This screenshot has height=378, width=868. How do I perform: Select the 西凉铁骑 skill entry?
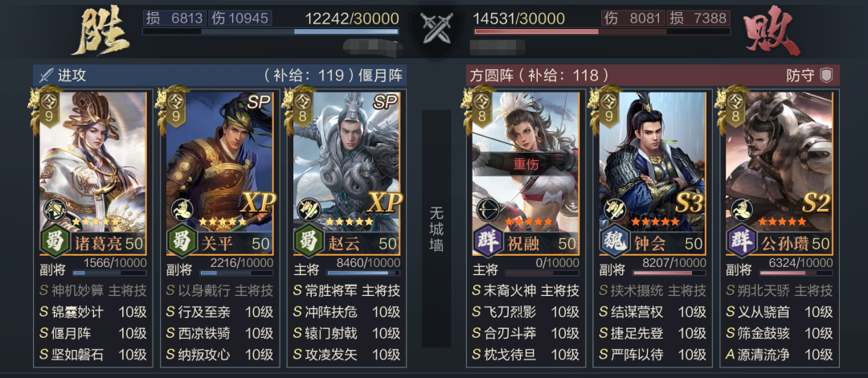219,334
